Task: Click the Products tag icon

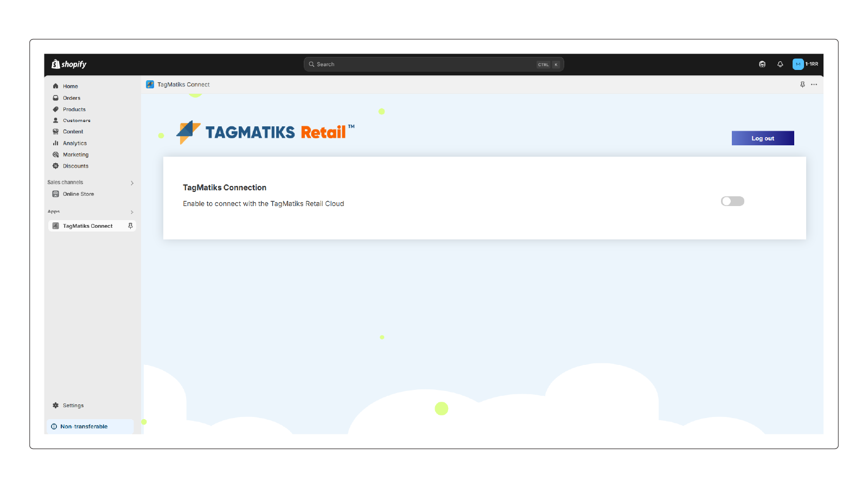Action: pyautogui.click(x=55, y=110)
